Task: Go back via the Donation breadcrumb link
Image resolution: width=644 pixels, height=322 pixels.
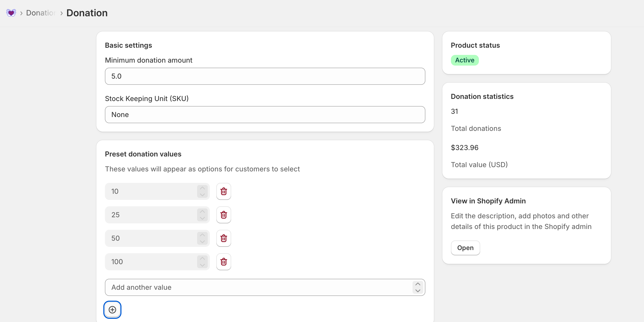Action: pyautogui.click(x=40, y=13)
